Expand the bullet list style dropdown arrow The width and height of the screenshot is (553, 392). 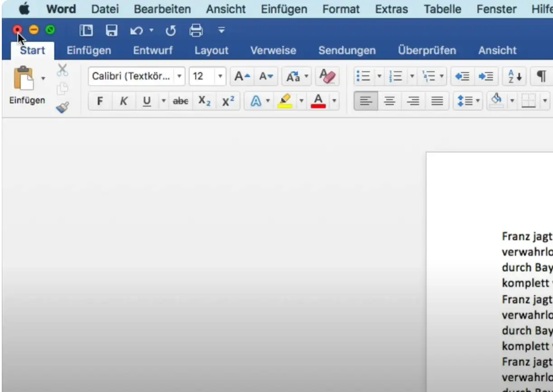click(x=379, y=76)
